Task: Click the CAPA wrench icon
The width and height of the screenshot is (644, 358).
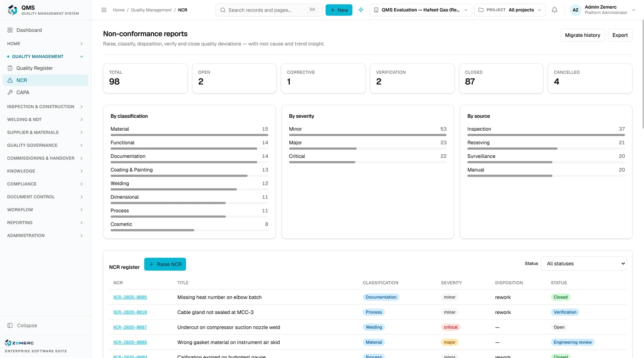Action: tap(10, 92)
